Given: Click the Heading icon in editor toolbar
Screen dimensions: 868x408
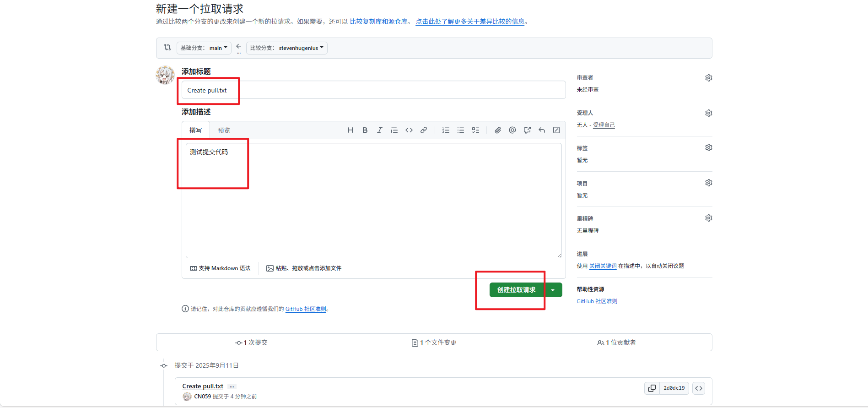Looking at the screenshot, I should [x=350, y=131].
